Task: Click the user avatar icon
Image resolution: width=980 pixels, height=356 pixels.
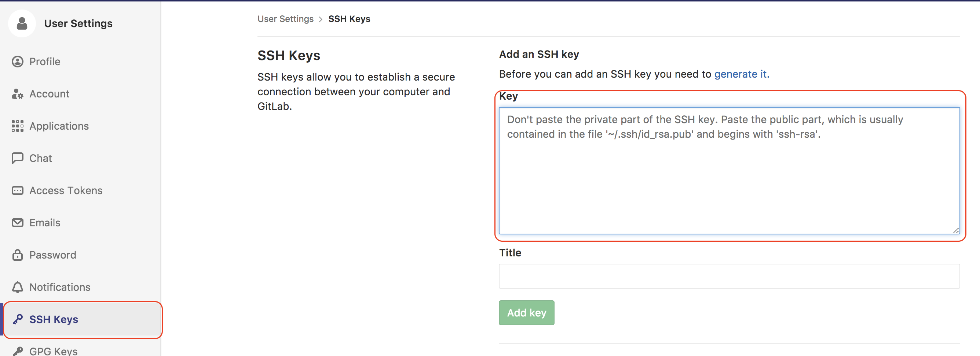Action: coord(22,23)
